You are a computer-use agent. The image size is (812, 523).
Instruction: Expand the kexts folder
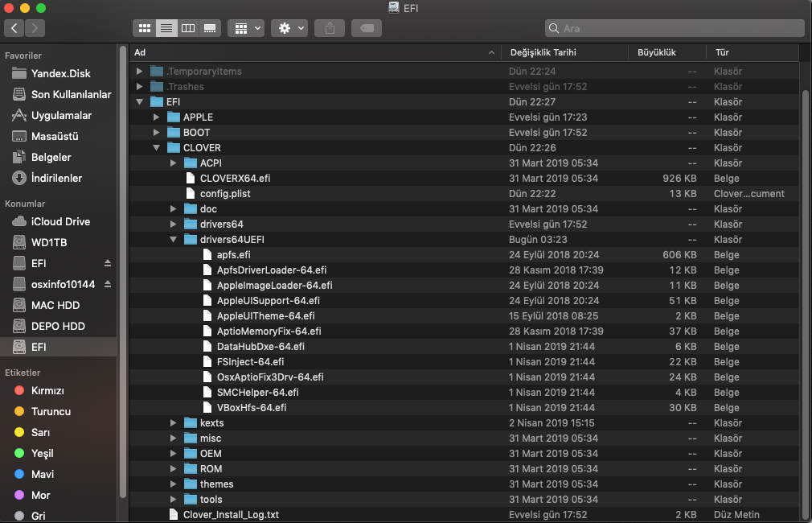(x=173, y=423)
